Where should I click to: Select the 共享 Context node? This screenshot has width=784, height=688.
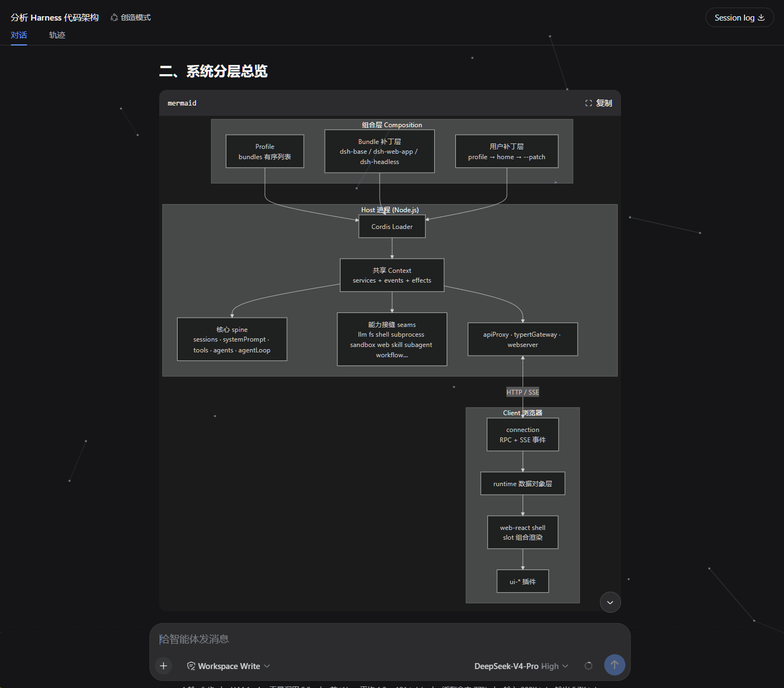(392, 275)
